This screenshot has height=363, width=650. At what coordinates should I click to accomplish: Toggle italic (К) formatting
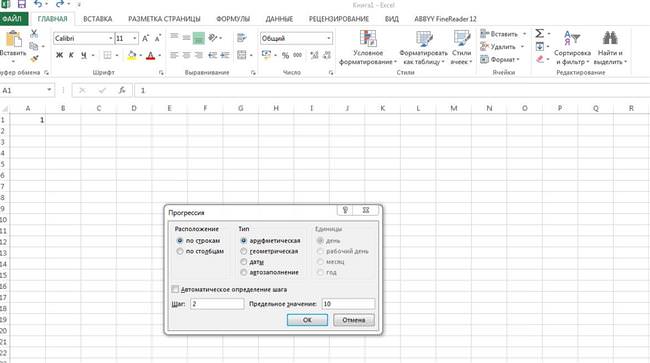coord(71,55)
